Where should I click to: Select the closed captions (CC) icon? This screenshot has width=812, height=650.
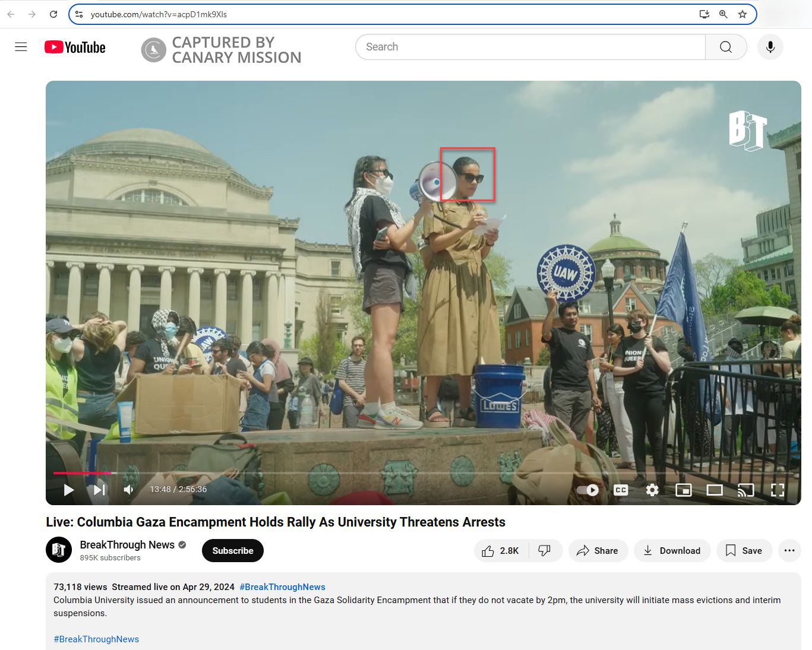tap(620, 490)
